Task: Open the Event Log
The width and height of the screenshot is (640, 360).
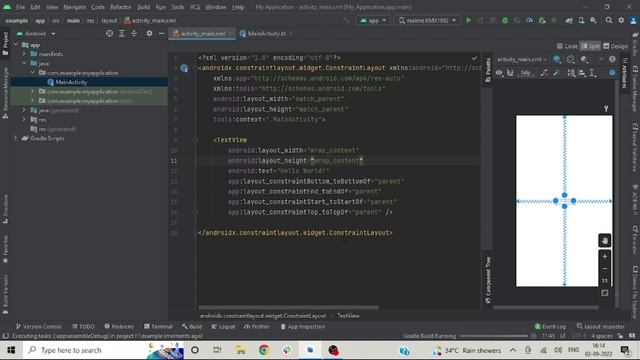Action: [x=550, y=327]
